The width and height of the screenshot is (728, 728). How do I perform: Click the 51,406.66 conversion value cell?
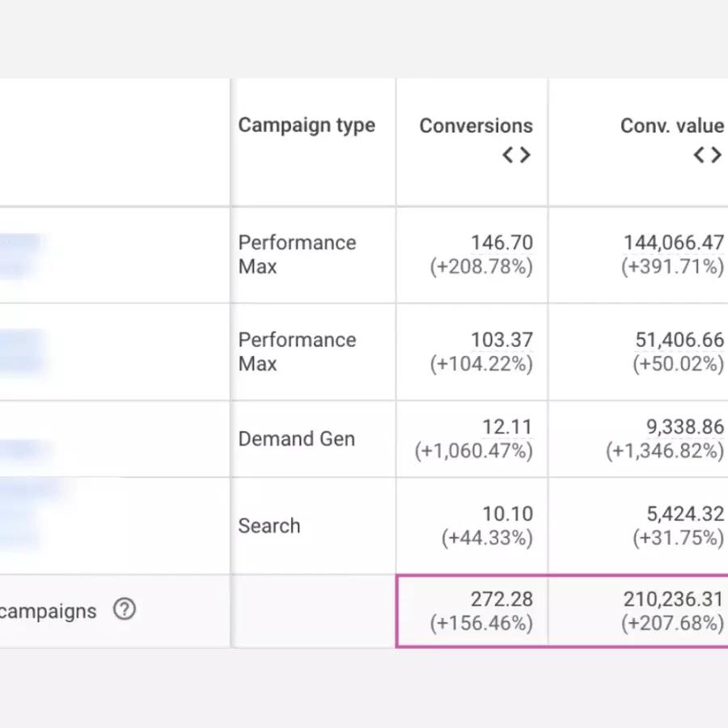coord(679,340)
